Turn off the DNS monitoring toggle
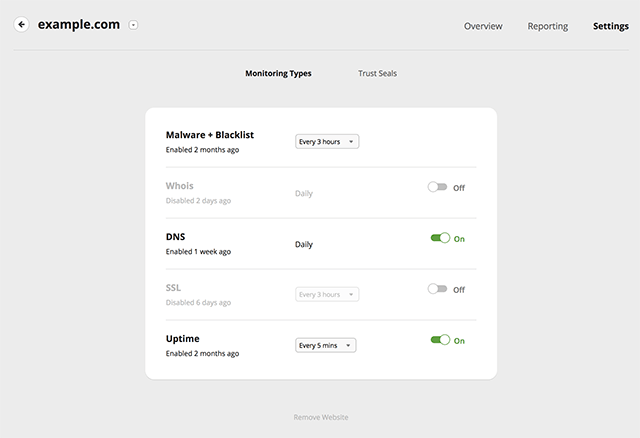This screenshot has width=640, height=438. pos(440,238)
